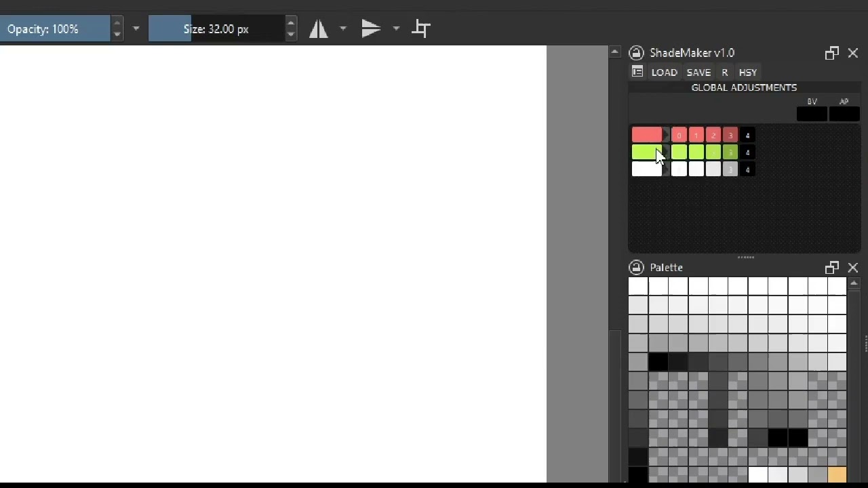Float the ShadeMaker docker

(x=831, y=54)
